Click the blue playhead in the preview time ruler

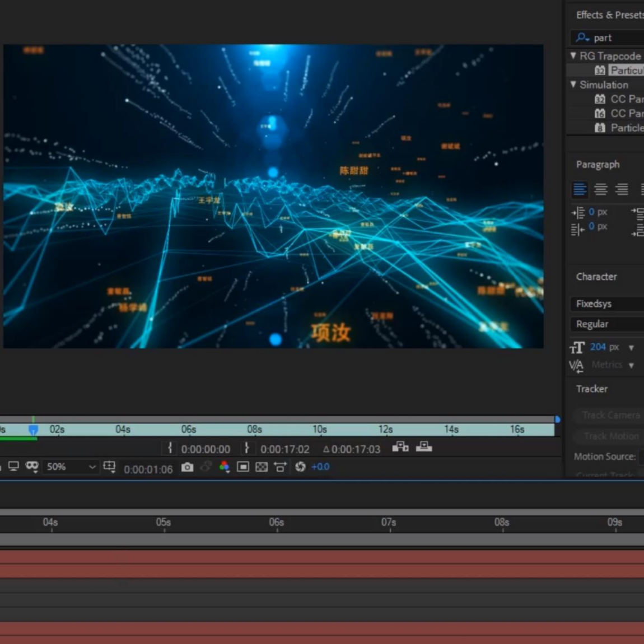33,430
